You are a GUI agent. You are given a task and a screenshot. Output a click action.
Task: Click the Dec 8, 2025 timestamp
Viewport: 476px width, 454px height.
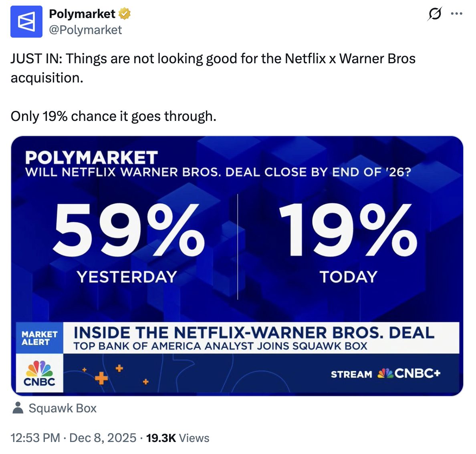(102, 438)
